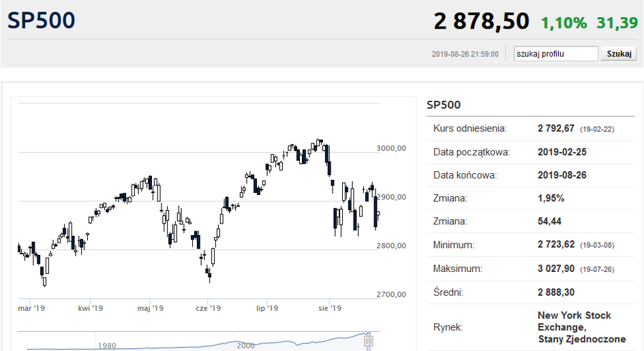
Task: Click the SP500 page title
Action: click(x=41, y=20)
